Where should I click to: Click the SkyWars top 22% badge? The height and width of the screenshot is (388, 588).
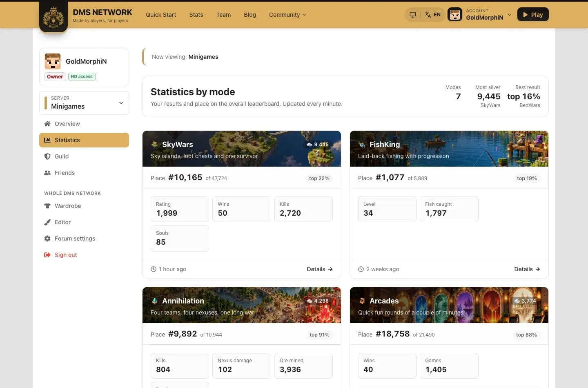coord(319,178)
